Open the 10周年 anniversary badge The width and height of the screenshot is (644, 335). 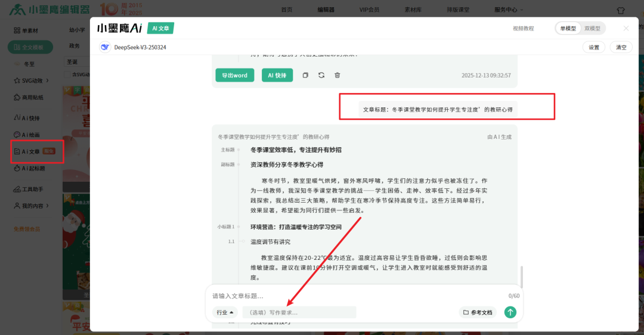(121, 9)
